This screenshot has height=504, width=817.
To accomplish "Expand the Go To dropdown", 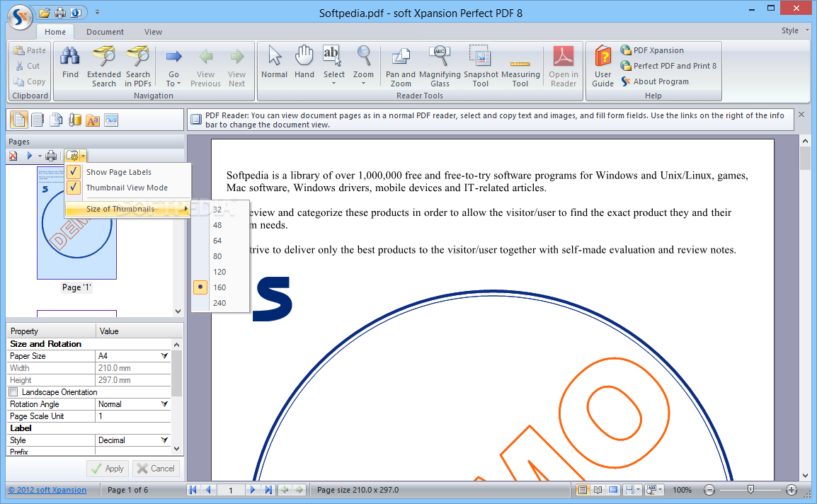I will tap(173, 67).
